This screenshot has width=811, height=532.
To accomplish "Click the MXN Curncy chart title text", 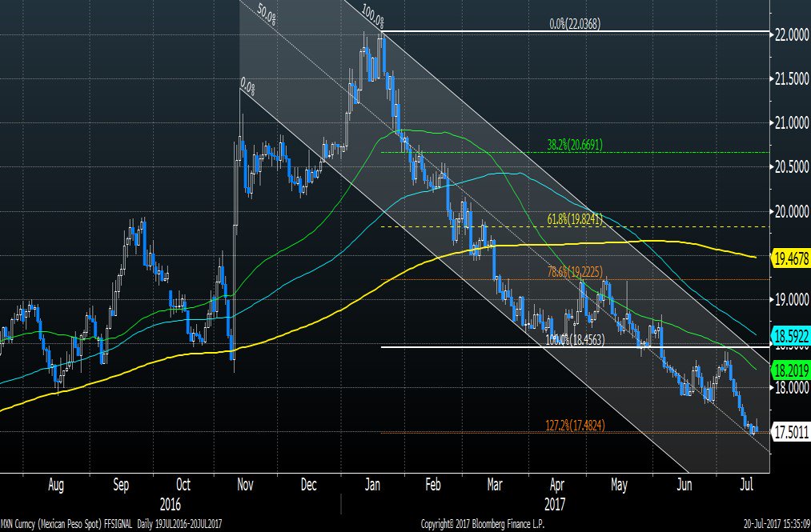I will pyautogui.click(x=111, y=524).
